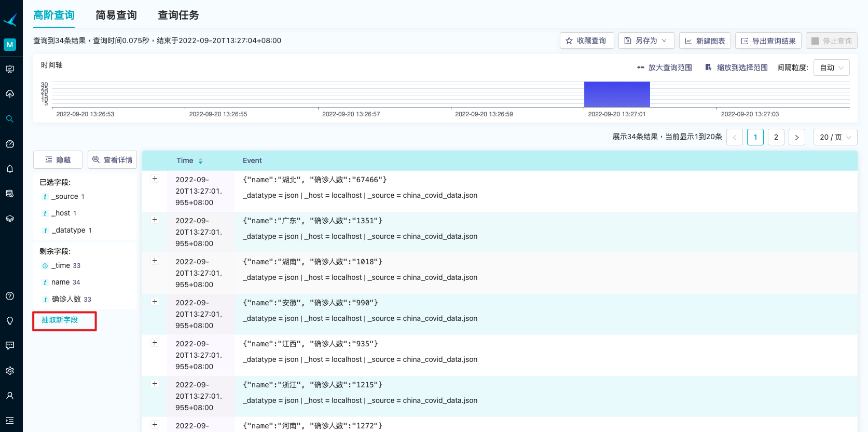This screenshot has width=868, height=432.
Task: Select the search magnifier sidebar icon
Action: click(10, 119)
